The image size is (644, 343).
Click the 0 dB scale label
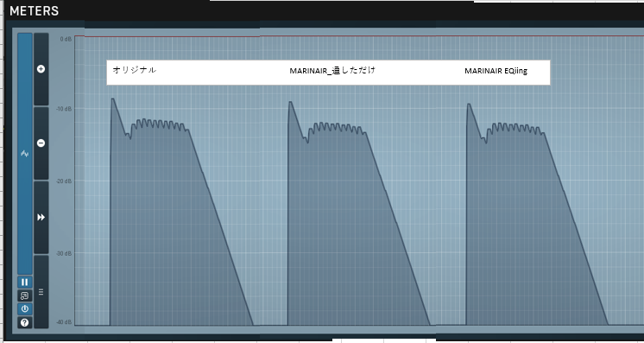pos(66,39)
